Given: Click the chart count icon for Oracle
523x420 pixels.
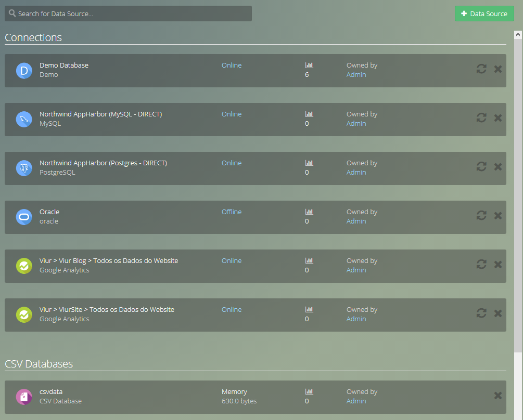Looking at the screenshot, I should 309,212.
